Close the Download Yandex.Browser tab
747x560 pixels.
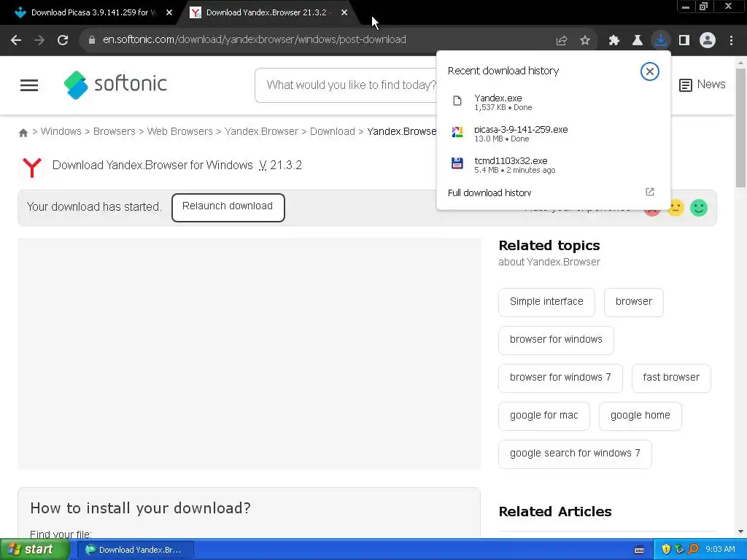[x=344, y=13]
